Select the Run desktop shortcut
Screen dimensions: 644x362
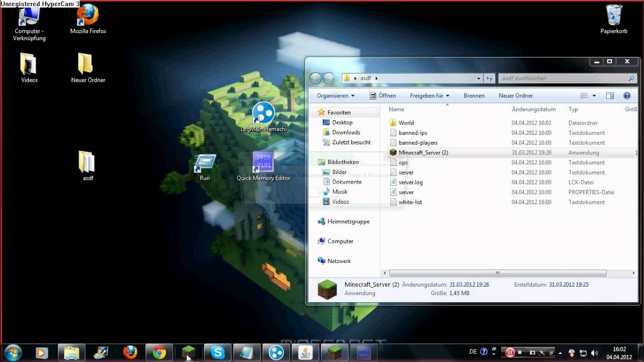click(205, 167)
